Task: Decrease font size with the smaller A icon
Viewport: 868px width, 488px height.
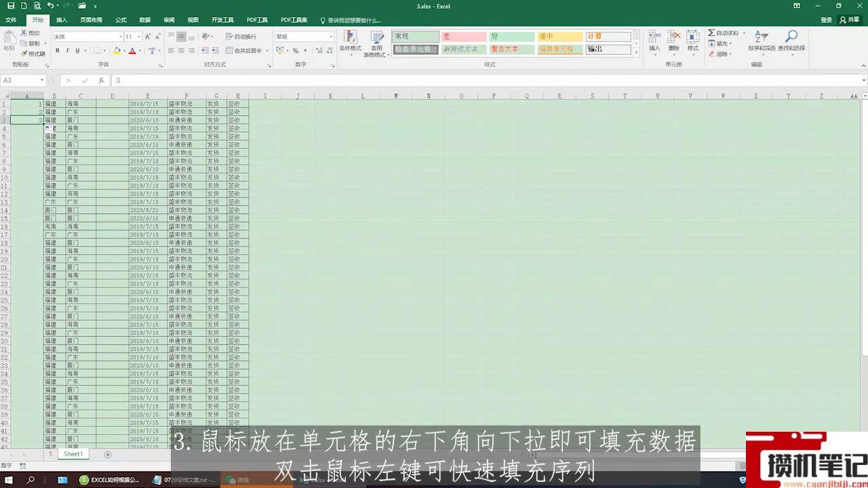Action: coord(158,37)
